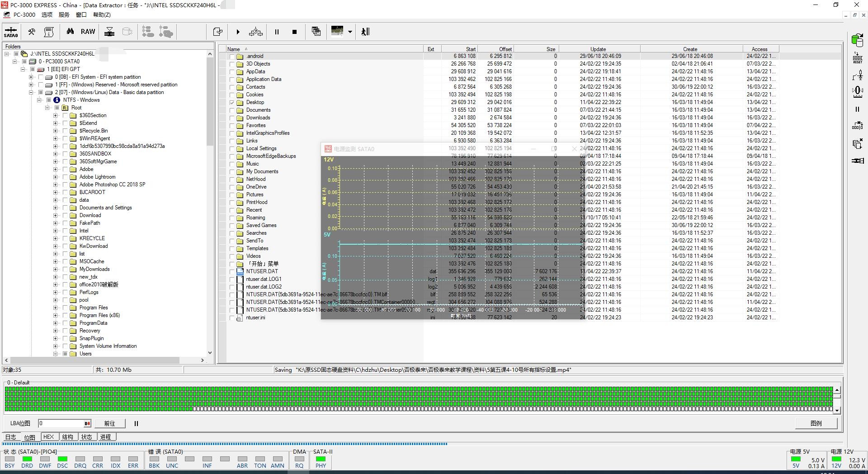Click the RESET icon in right sidebar

[x=857, y=57]
